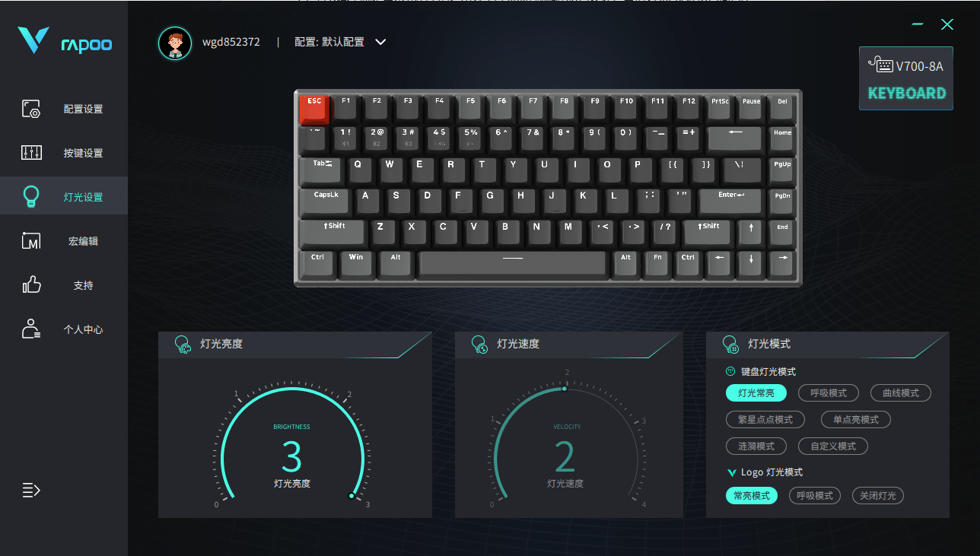Select the 灯光设置 light bulb icon

pyautogui.click(x=31, y=197)
